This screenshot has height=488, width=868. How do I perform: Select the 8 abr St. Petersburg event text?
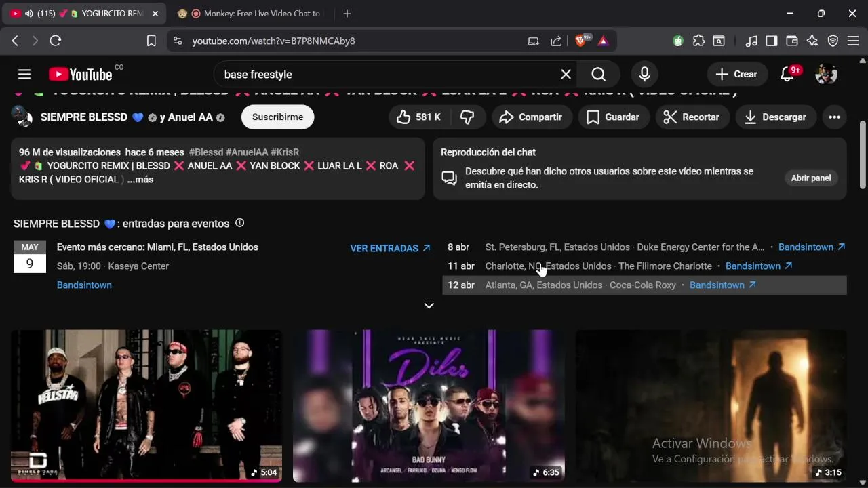pos(625,247)
